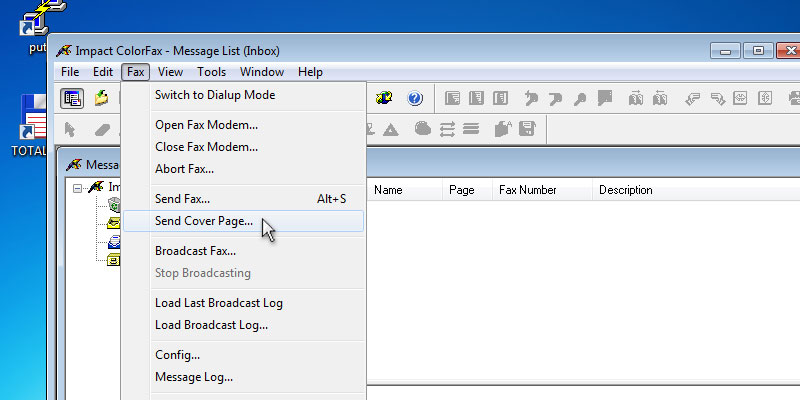
Task: Click the globe internet toolbar icon
Action: [384, 98]
